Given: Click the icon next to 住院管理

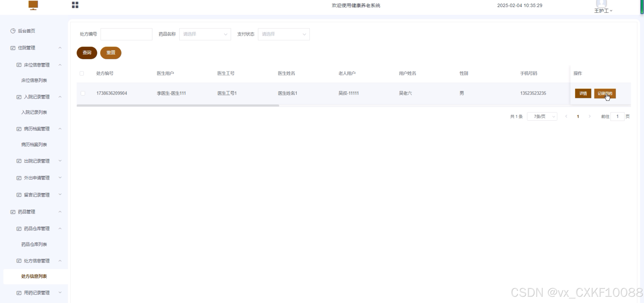Looking at the screenshot, I should [13, 48].
